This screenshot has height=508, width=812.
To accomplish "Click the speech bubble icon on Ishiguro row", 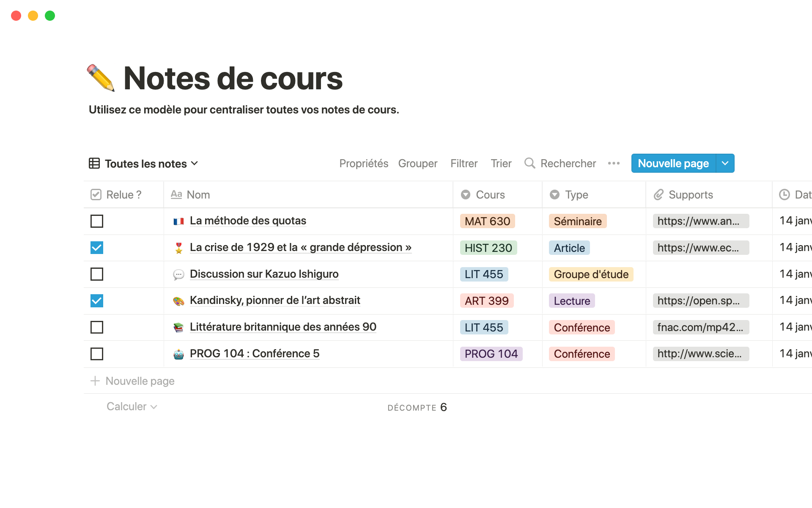I will pos(178,274).
